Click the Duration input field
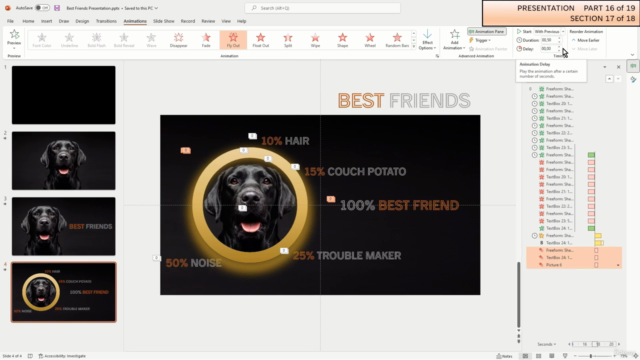640x360 pixels. tap(549, 40)
